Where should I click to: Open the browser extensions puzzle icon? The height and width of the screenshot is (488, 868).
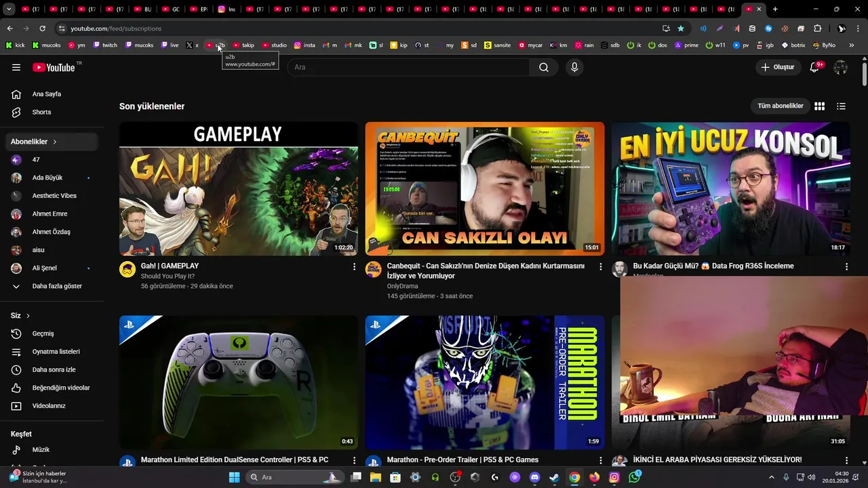pyautogui.click(x=817, y=28)
